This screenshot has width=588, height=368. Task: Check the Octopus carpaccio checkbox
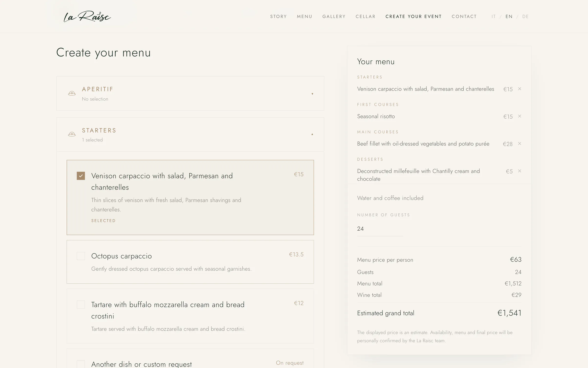tap(81, 256)
